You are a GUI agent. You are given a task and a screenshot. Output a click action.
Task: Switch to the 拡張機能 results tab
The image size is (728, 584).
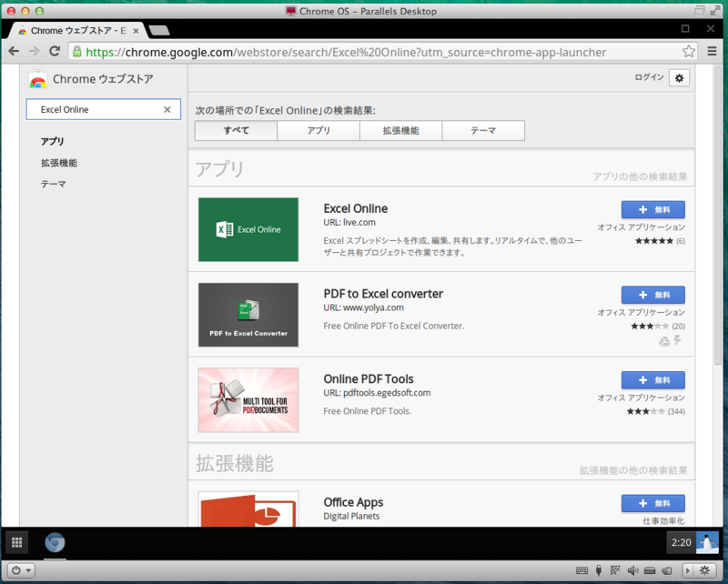[400, 130]
